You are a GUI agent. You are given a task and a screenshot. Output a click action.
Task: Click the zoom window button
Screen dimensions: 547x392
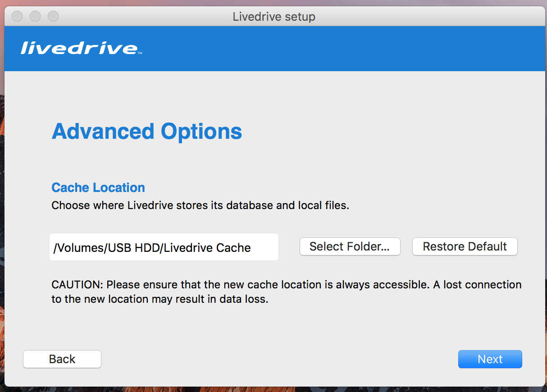click(53, 17)
